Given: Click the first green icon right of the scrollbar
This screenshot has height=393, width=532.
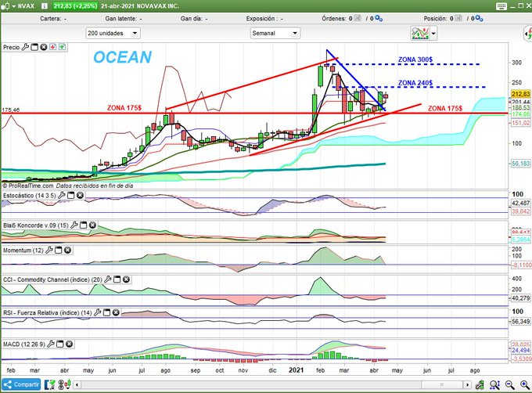Looking at the screenshot, I should pyautogui.click(x=480, y=384).
